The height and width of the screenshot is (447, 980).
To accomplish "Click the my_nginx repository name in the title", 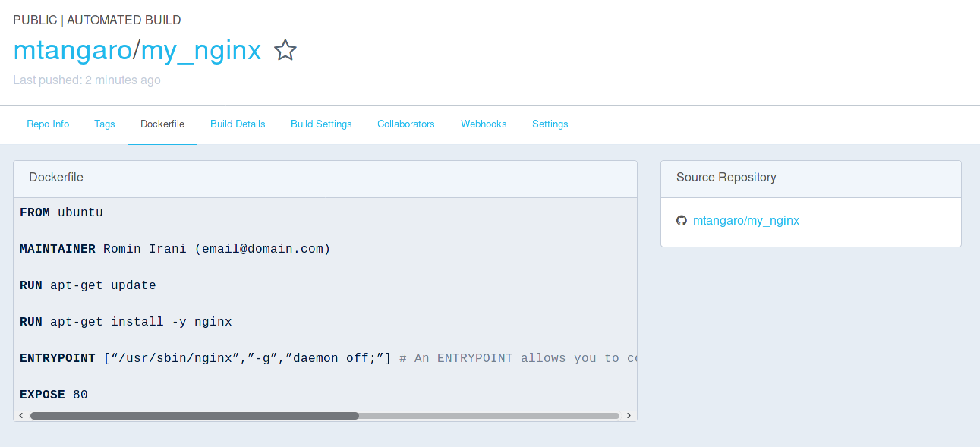I will 201,51.
